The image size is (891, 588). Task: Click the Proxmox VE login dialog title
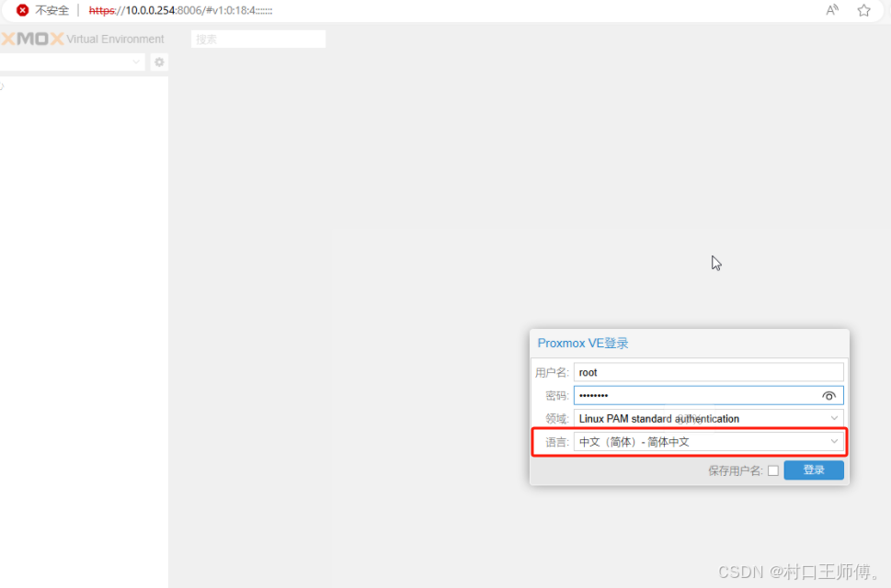click(583, 344)
